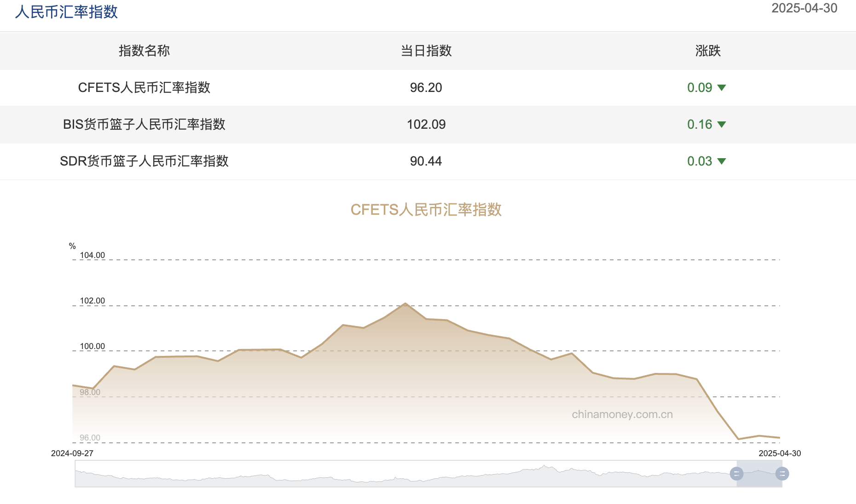856x504 pixels.
Task: Expand the 指数名称 column header
Action: point(144,51)
